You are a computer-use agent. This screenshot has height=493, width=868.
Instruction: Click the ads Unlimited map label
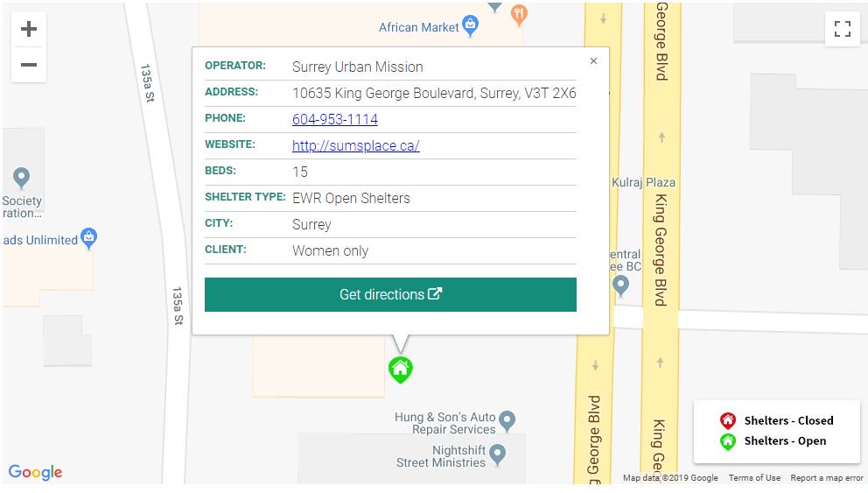[40, 240]
